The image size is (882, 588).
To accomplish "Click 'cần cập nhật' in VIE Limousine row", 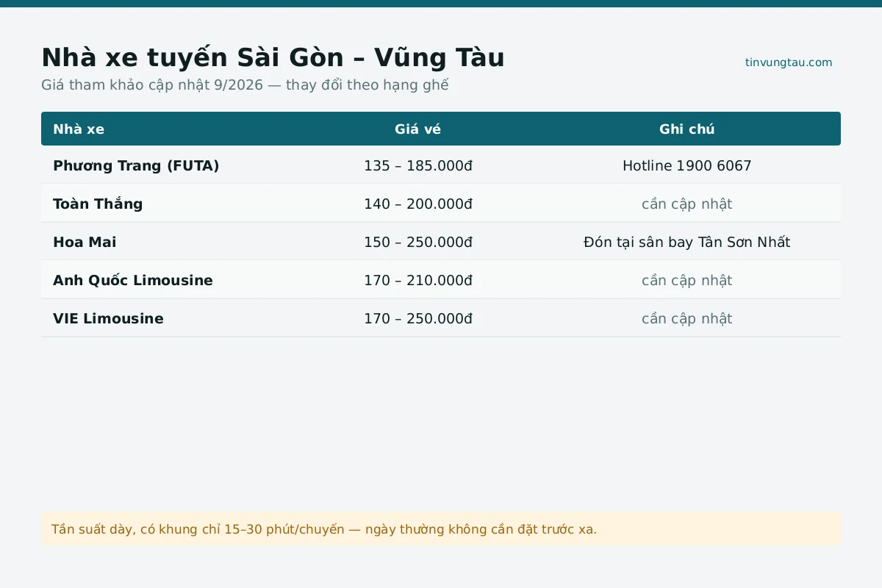I will (x=686, y=319).
